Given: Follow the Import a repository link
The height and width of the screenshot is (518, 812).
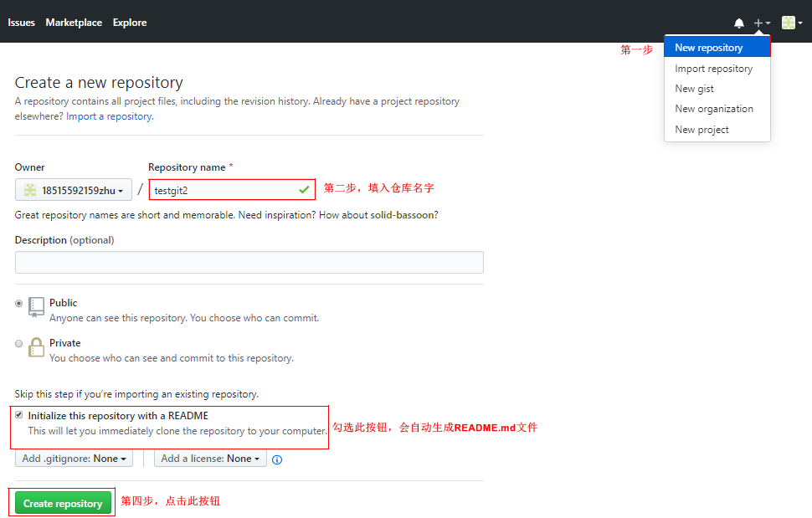Looking at the screenshot, I should point(110,116).
